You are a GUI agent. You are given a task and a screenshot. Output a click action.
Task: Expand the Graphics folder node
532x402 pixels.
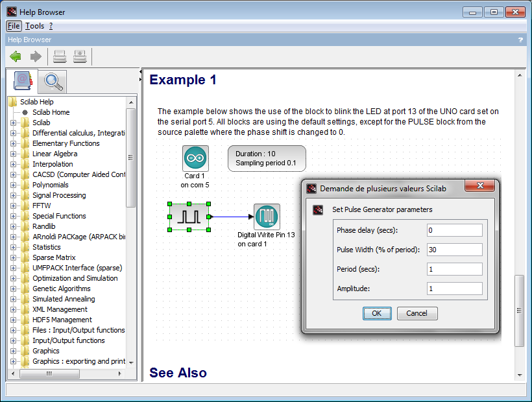coord(13,351)
